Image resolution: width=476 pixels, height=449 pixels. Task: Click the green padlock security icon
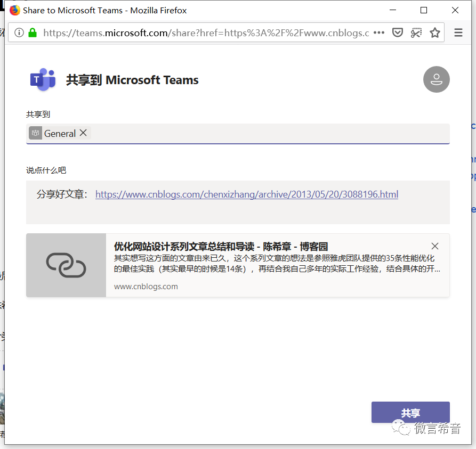[x=33, y=32]
